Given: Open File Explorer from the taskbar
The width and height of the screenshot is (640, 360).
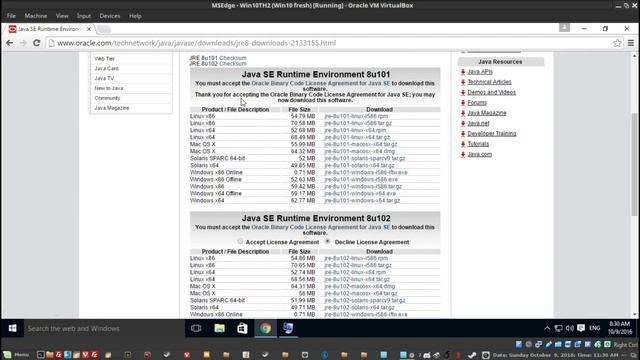Looking at the screenshot, I should [x=220, y=328].
